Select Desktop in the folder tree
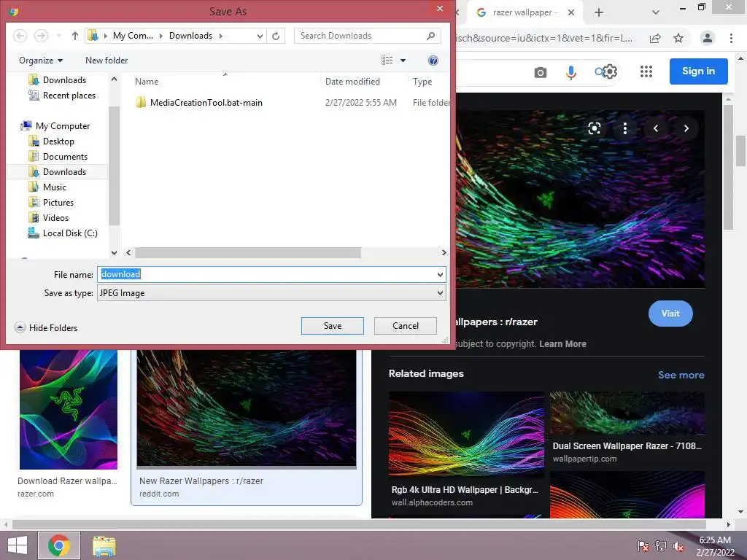The width and height of the screenshot is (747, 560). pos(52,141)
